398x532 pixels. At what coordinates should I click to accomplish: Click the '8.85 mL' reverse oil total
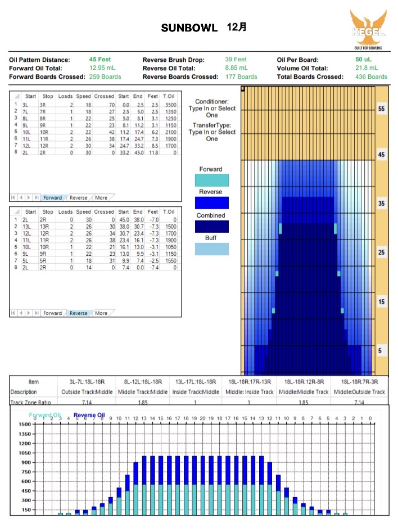(237, 68)
